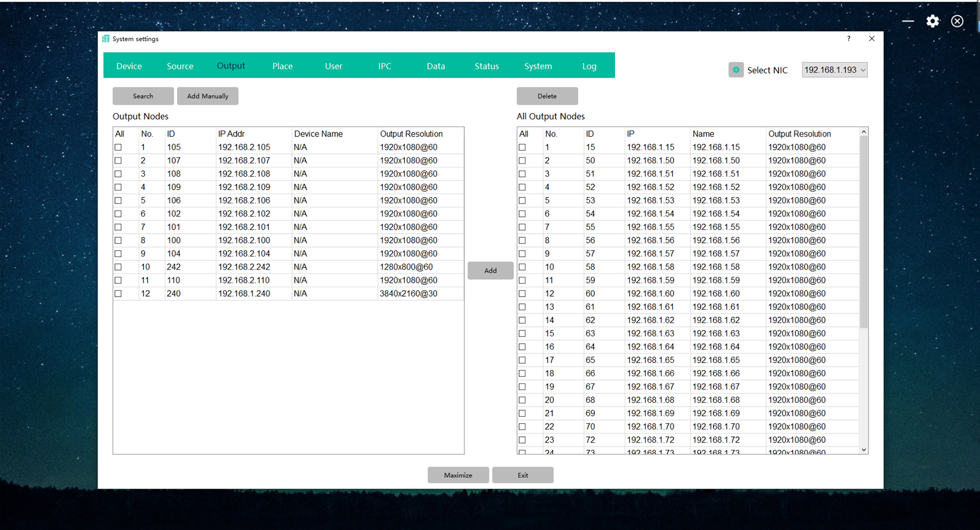Open the Status tab
The width and height of the screenshot is (980, 530).
(x=486, y=66)
